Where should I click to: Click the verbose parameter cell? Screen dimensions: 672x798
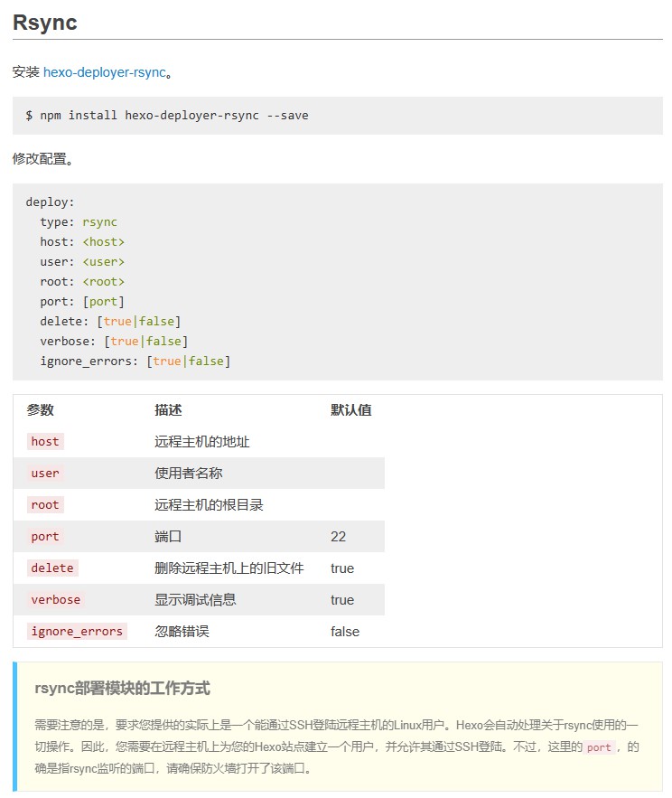[x=56, y=599]
